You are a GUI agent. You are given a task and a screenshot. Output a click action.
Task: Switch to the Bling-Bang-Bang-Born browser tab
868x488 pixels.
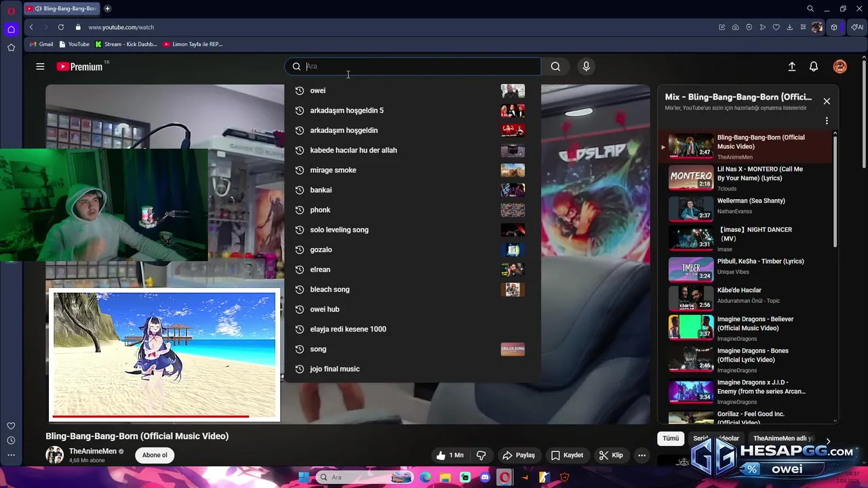pos(61,9)
